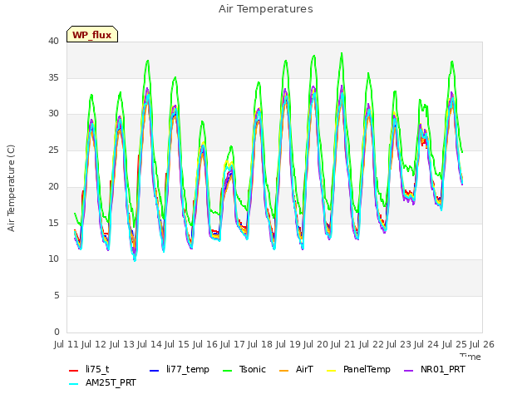
Task: Click the 'Jul 15' x-axis tick label
Action: pos(177,344)
